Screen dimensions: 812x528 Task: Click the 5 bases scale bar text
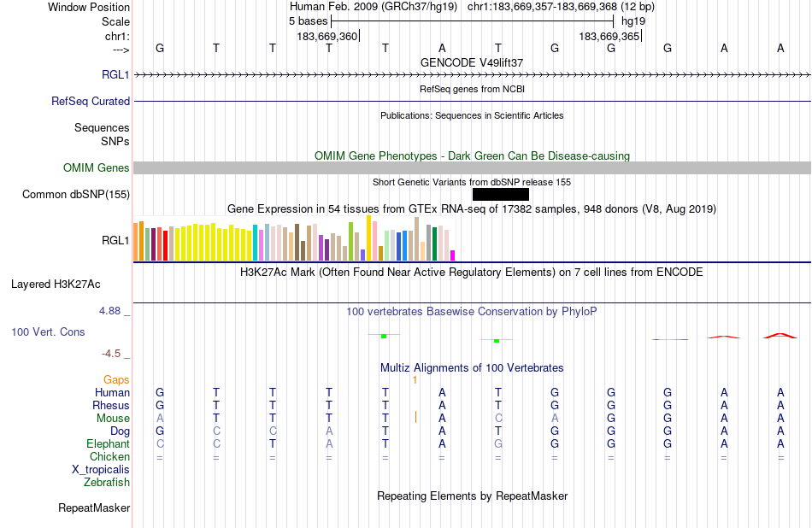(308, 21)
